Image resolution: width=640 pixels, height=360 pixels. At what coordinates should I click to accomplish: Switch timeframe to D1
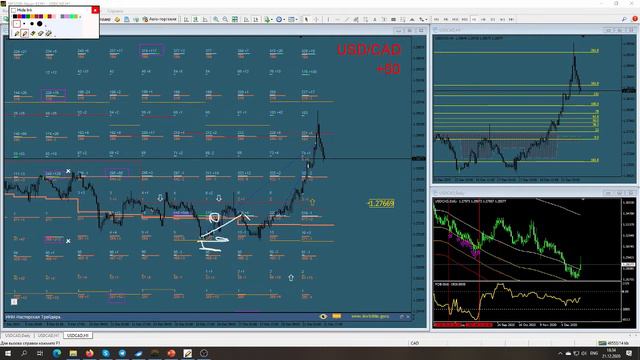(493, 19)
